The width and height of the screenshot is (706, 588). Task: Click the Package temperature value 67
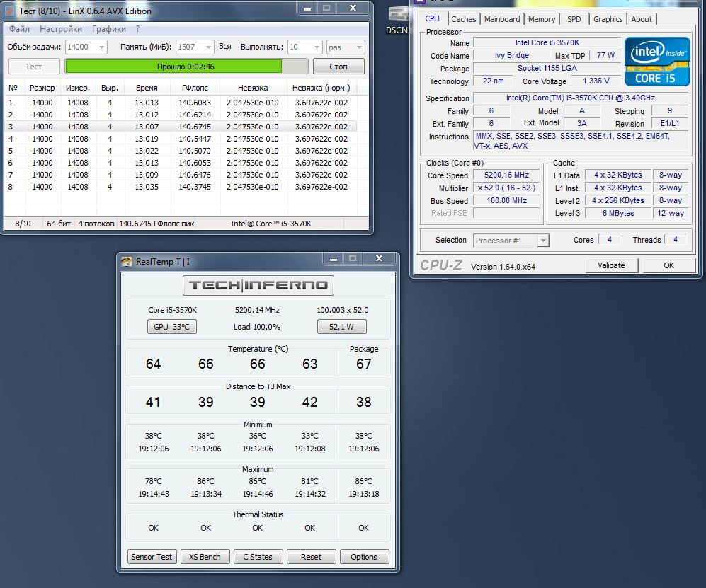[x=364, y=364]
